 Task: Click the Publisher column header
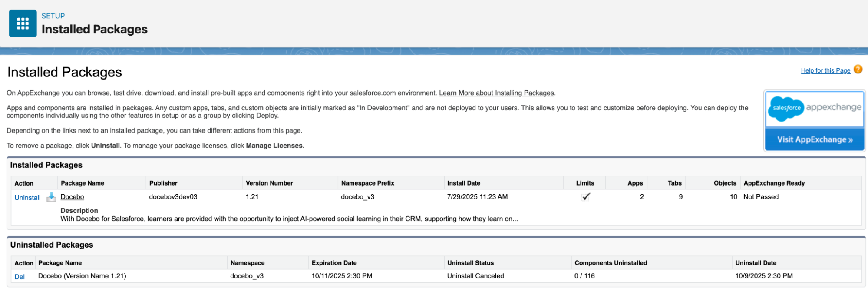point(163,183)
